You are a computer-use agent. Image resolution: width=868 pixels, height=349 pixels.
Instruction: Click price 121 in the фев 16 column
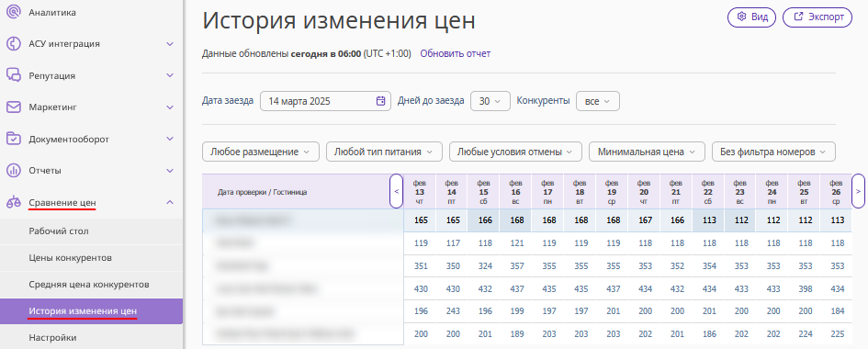tap(517, 242)
